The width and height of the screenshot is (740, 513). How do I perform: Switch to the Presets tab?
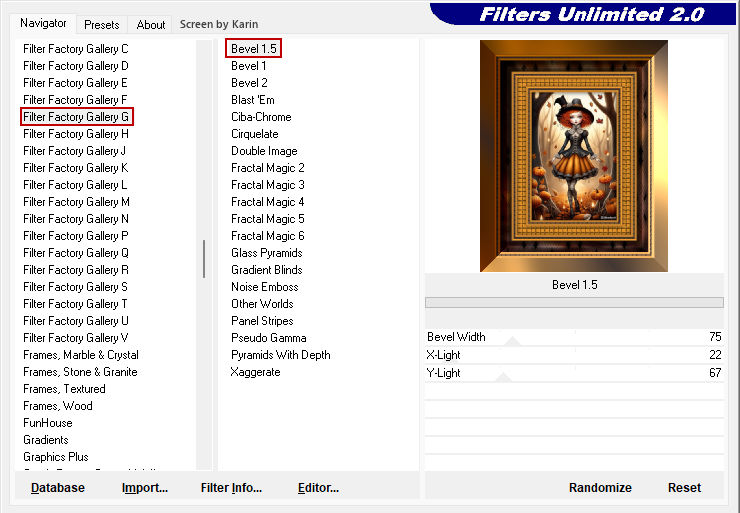click(101, 24)
